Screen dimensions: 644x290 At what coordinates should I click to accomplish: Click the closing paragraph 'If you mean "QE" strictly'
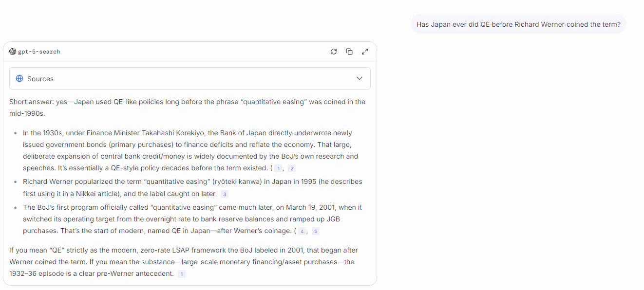pos(184,262)
